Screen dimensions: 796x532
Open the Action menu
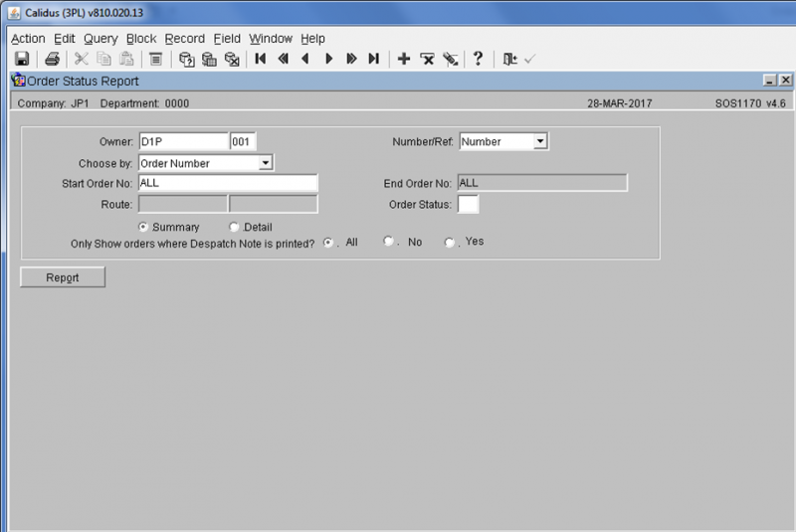(28, 39)
